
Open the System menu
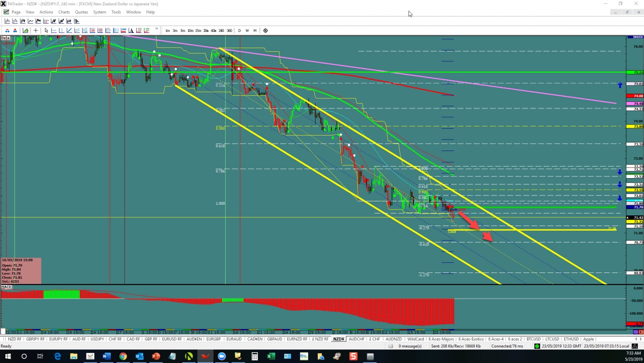tap(100, 12)
